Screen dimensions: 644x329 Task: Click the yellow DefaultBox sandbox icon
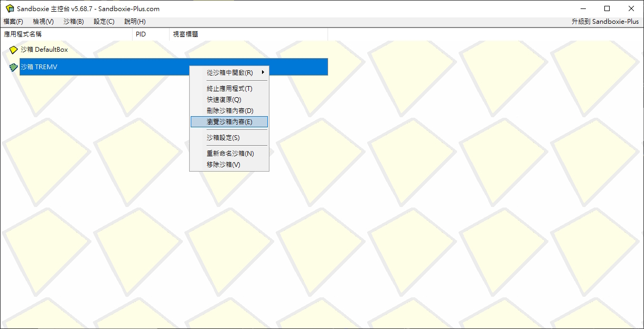[x=14, y=50]
